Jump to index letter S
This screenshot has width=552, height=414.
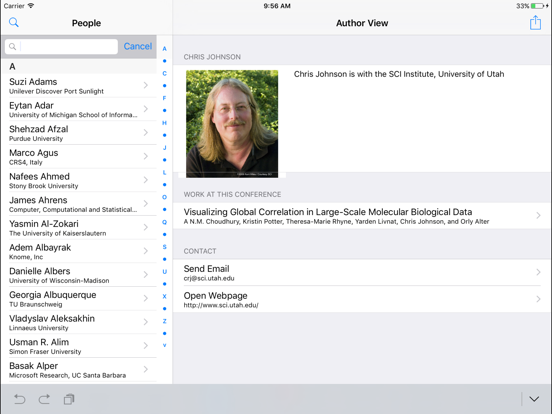pyautogui.click(x=164, y=247)
